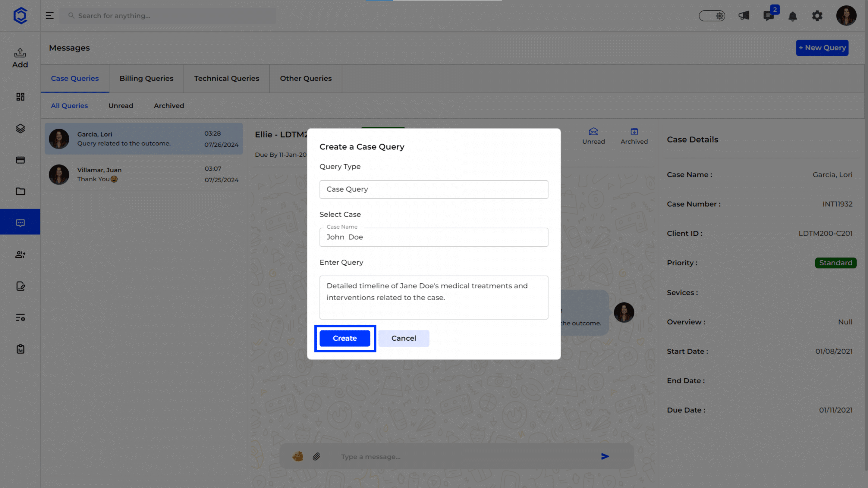Open the folder icon in sidebar
The image size is (868, 488).
pyautogui.click(x=20, y=191)
